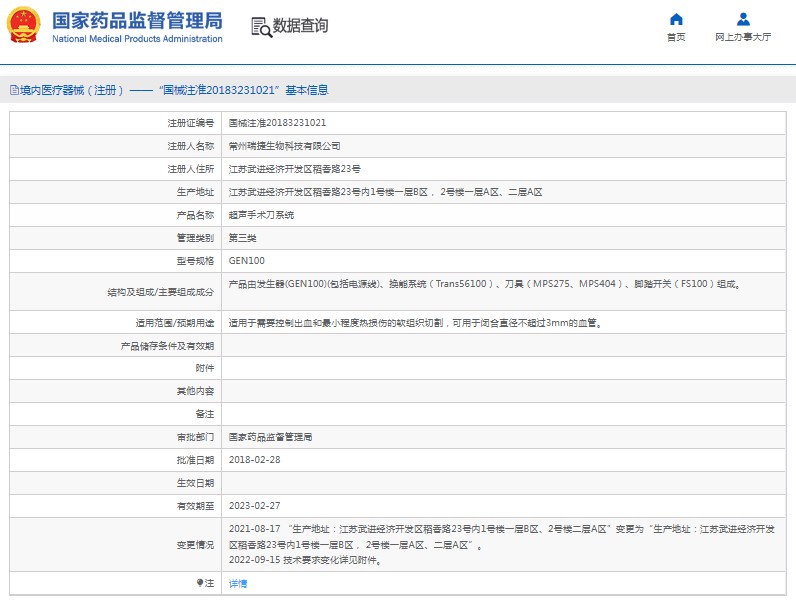Click 产品储存条件及有效期 label
Screen dimensions: 796x604
(168, 346)
